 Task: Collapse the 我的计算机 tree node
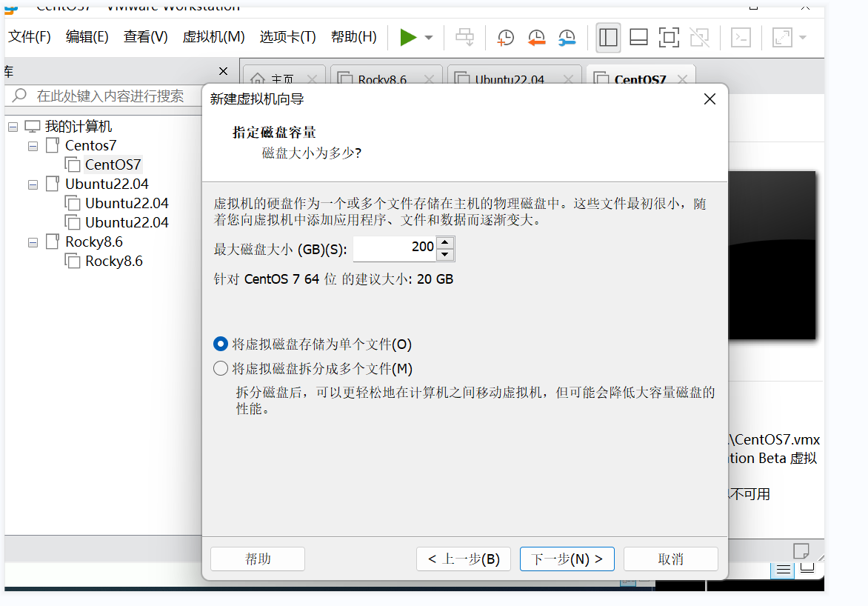[x=13, y=127]
